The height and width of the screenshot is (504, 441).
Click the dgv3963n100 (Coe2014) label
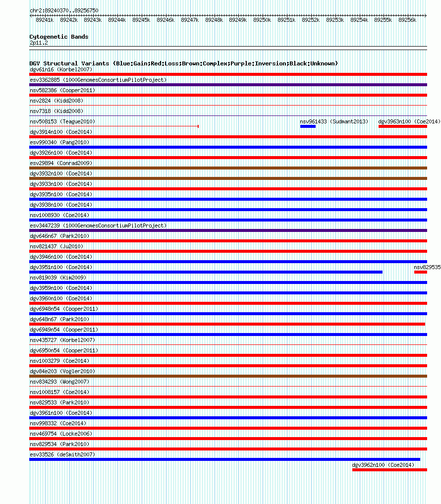click(x=409, y=121)
